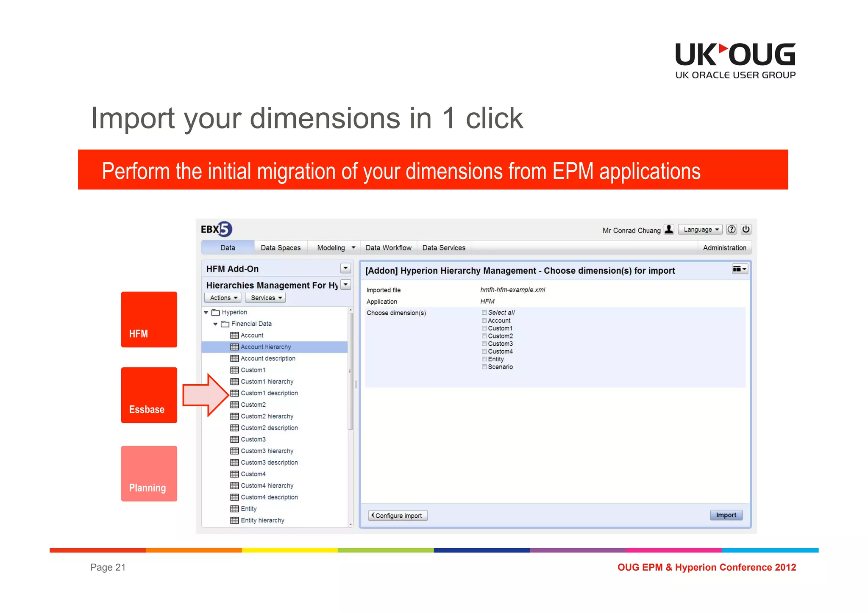Select Custom4 description tree item
868x613 pixels.
pos(269,497)
